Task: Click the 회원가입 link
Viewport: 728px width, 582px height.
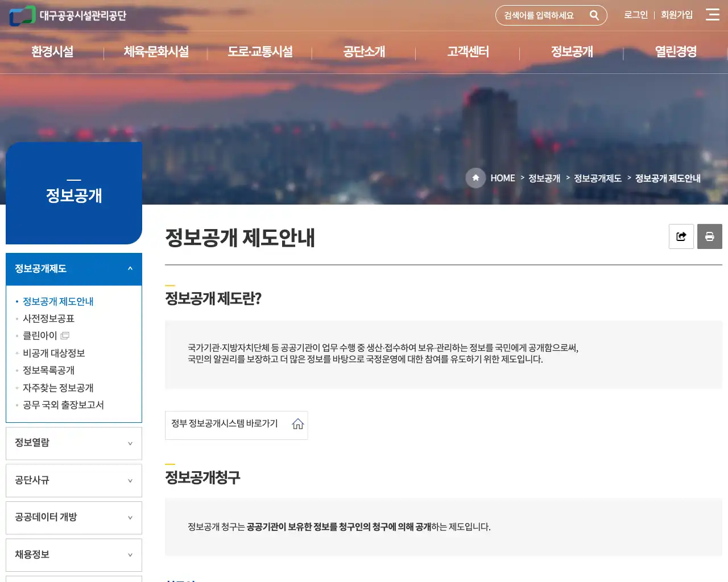Action: pos(677,15)
